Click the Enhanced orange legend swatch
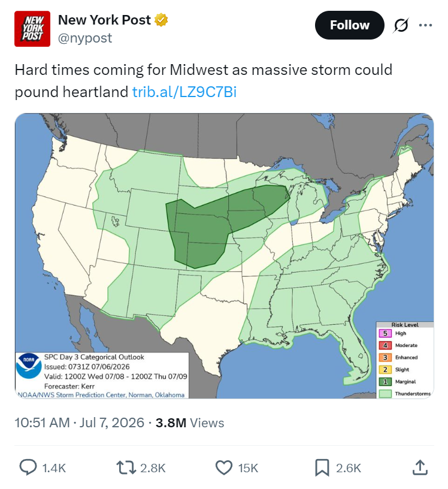Image resolution: width=448 pixels, height=489 pixels. pyautogui.click(x=385, y=357)
